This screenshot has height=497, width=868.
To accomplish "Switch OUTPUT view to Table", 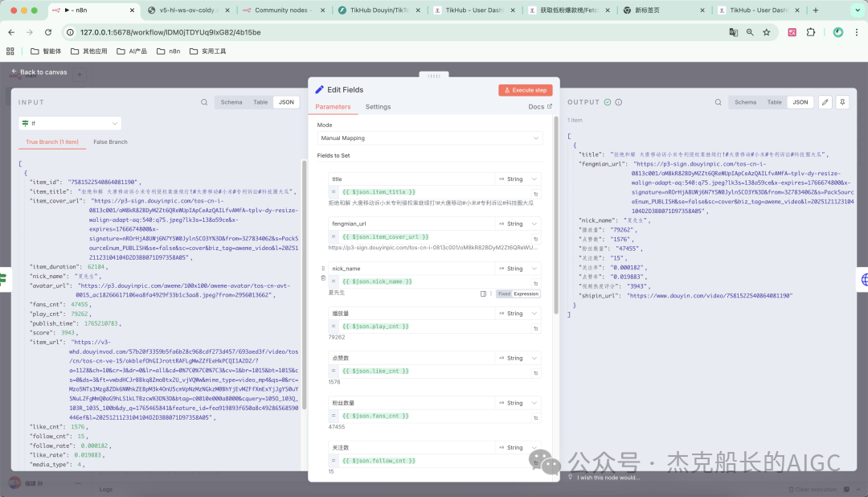I will (x=775, y=102).
